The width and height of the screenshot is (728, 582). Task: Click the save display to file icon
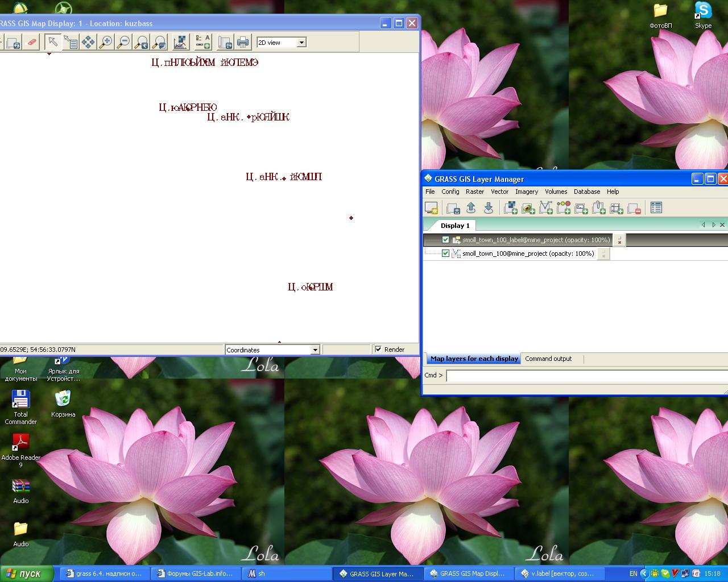pyautogui.click(x=225, y=42)
